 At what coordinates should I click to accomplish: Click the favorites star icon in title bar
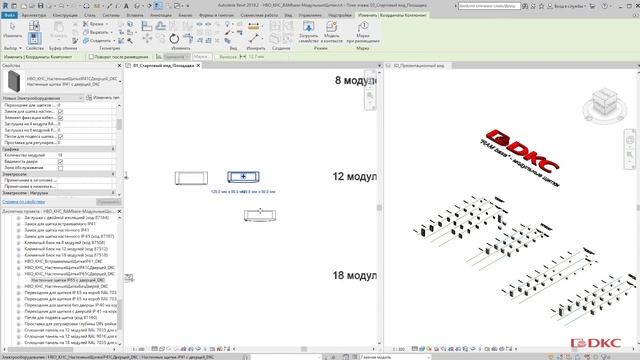(541, 6)
